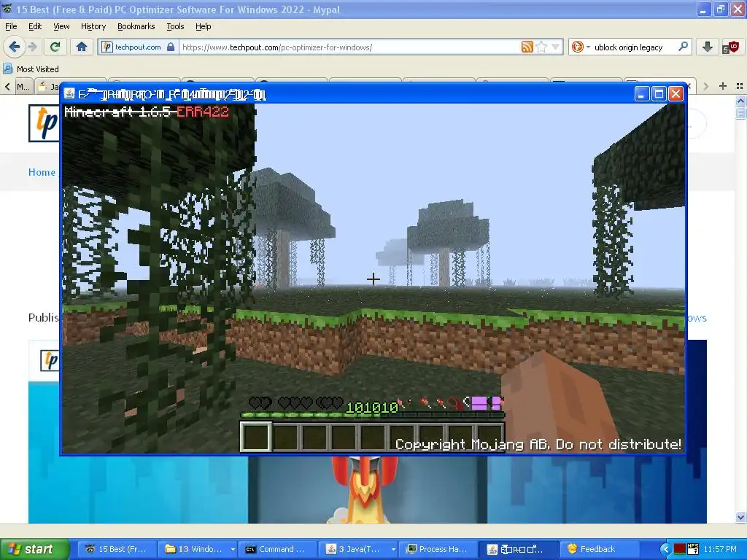This screenshot has width=747, height=560.
Task: Select the first hotbar slot in Minecraft
Action: (256, 437)
